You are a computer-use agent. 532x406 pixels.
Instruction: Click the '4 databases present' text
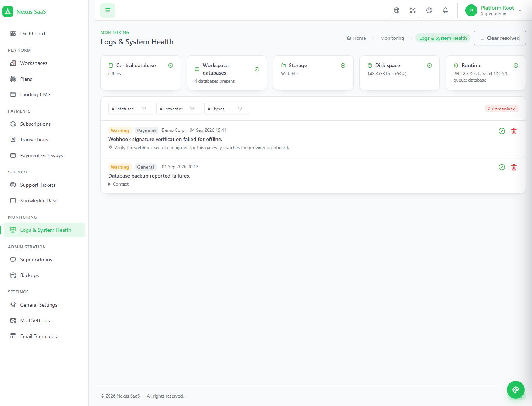point(214,81)
